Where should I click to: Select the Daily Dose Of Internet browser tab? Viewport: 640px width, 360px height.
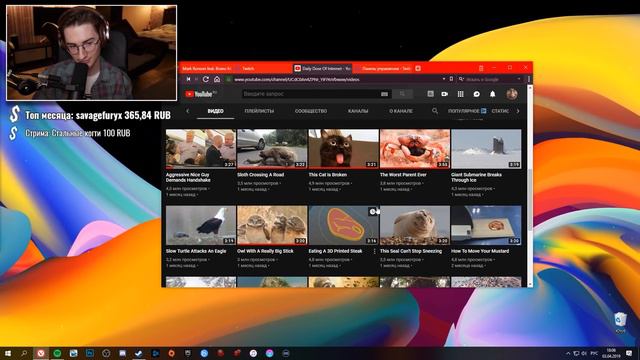tap(322, 69)
